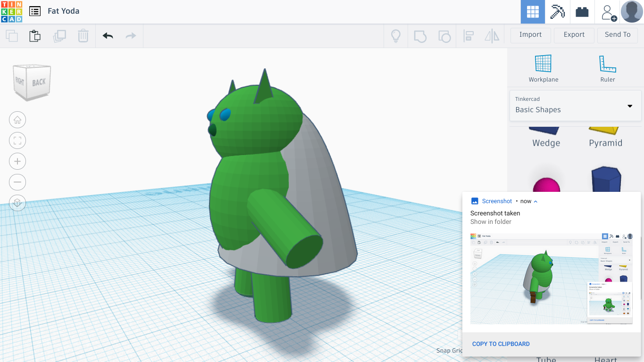This screenshot has height=362, width=644.
Task: Click the Home view button
Action: pos(17,120)
